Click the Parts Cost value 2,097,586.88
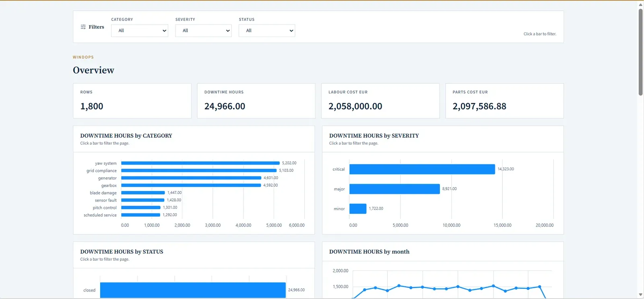 tap(479, 106)
